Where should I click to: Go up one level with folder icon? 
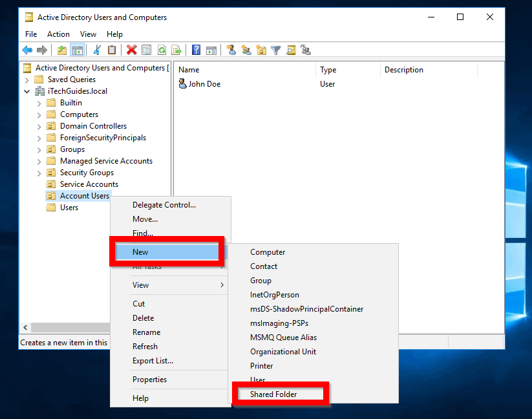click(62, 50)
